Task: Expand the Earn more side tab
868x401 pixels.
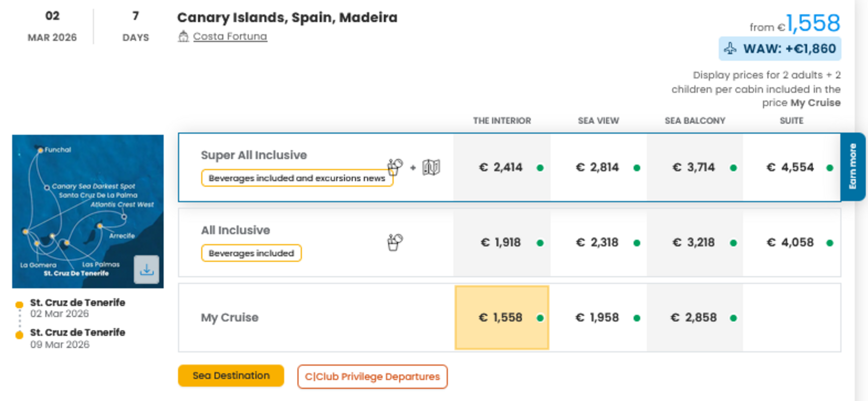Action: pos(852,166)
